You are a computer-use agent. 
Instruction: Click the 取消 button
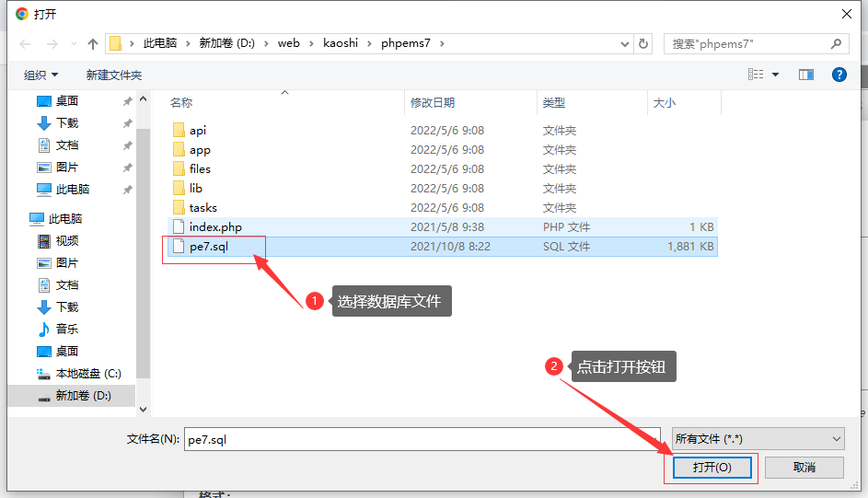click(804, 468)
